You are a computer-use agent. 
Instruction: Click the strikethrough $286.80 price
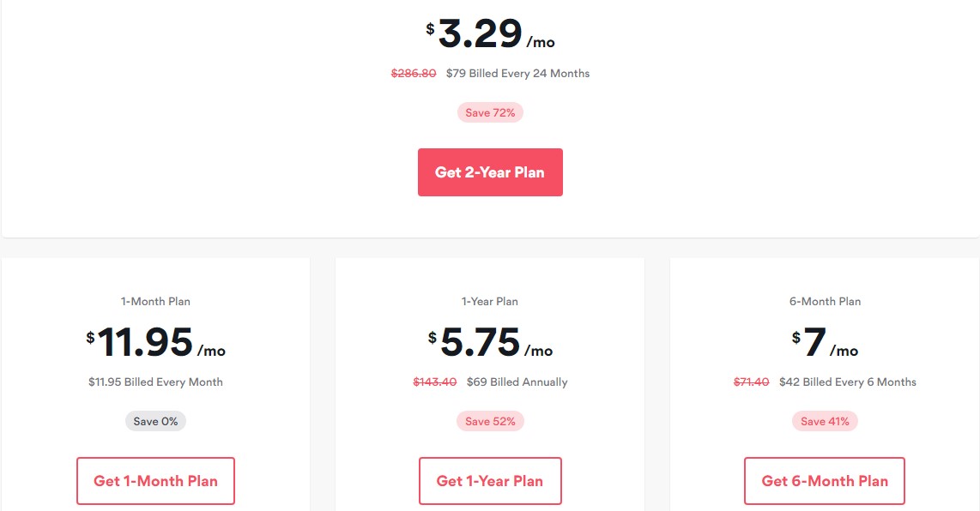[x=414, y=73]
